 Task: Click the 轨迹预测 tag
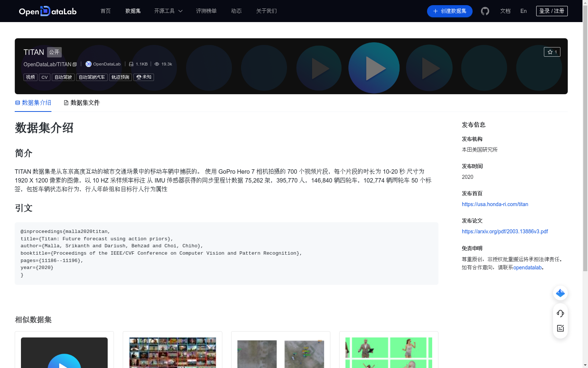[121, 77]
